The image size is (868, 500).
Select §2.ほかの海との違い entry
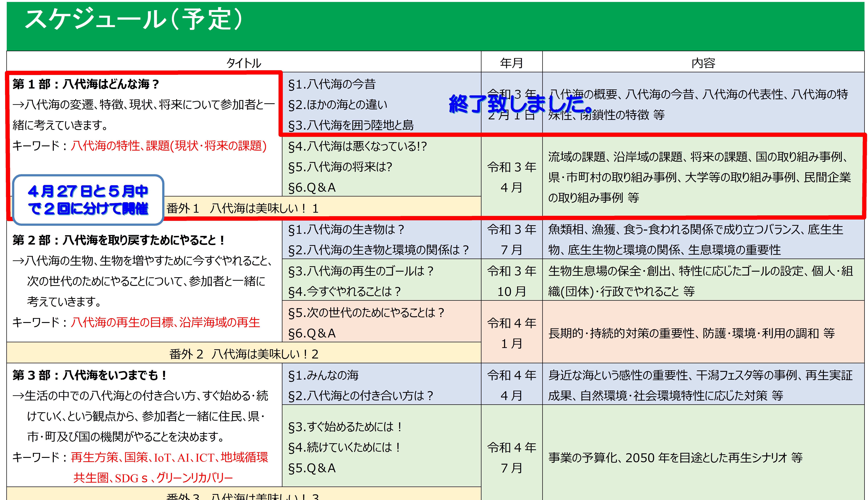pyautogui.click(x=338, y=105)
